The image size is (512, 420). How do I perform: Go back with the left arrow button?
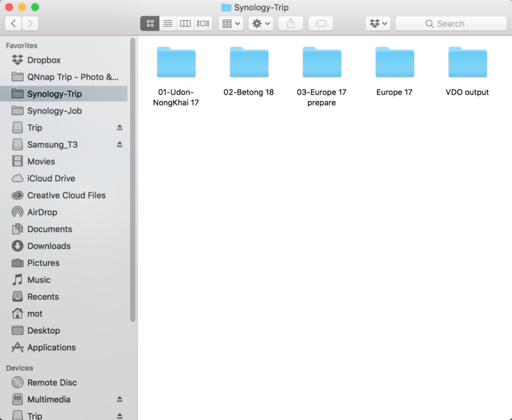tap(13, 24)
